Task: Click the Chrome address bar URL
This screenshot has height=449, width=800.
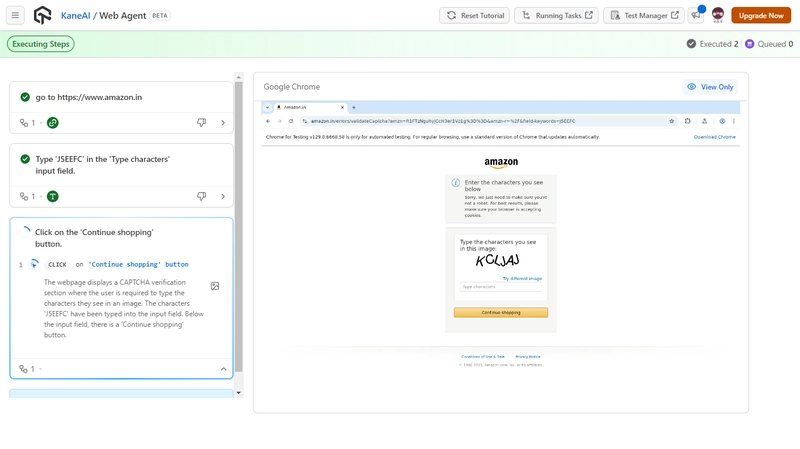Action: pyautogui.click(x=443, y=121)
